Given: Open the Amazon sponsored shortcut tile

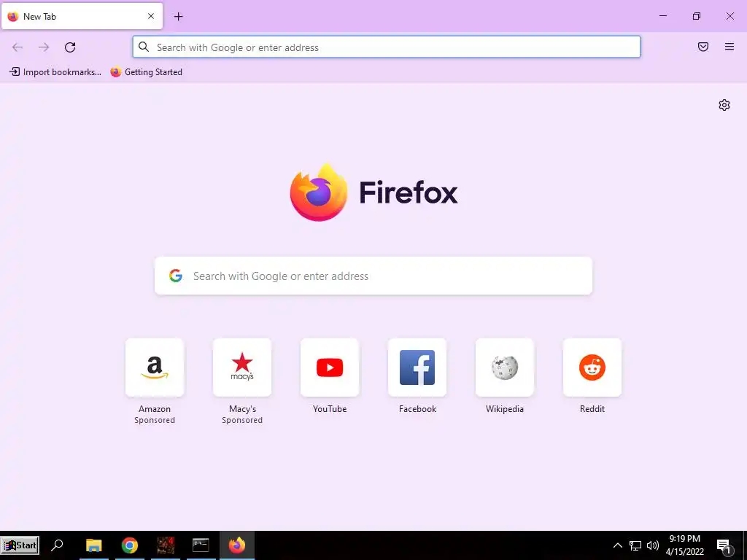Looking at the screenshot, I should pyautogui.click(x=155, y=367).
